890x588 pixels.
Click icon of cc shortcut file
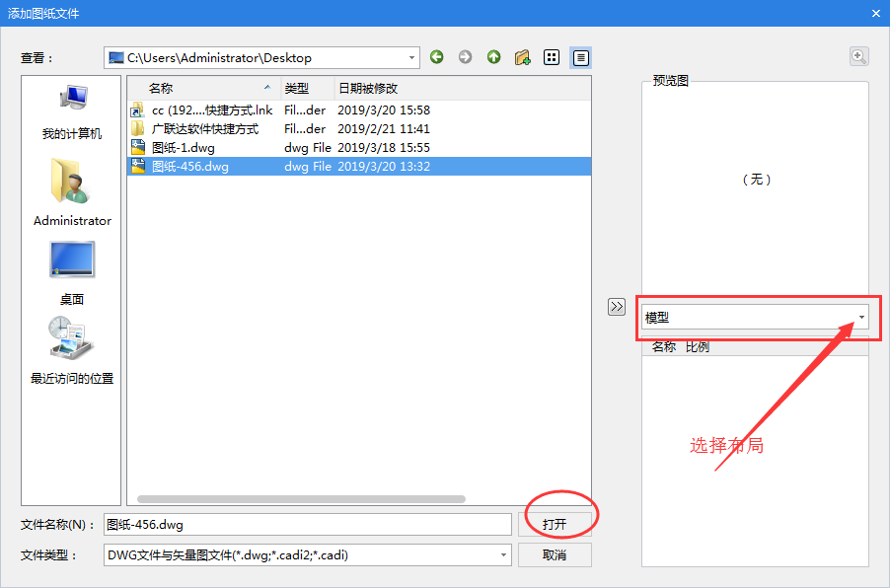pos(138,110)
